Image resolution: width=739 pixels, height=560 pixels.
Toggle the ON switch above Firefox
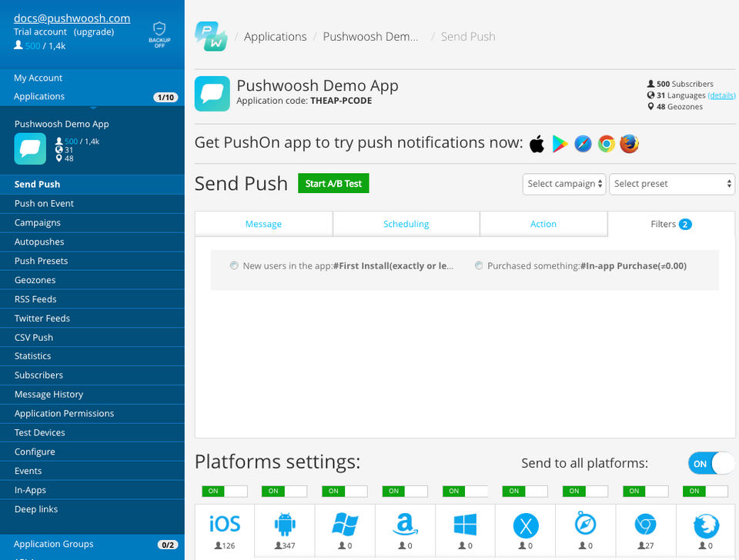(706, 492)
